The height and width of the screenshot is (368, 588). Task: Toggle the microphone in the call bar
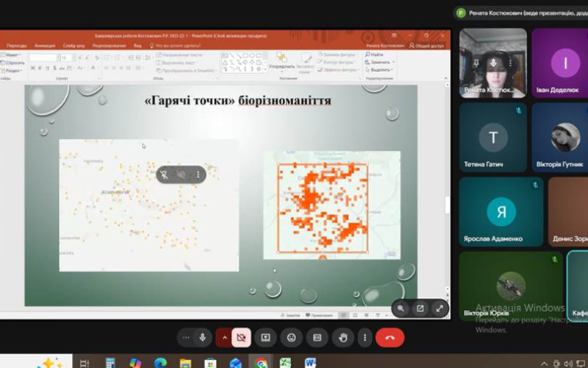pyautogui.click(x=203, y=338)
